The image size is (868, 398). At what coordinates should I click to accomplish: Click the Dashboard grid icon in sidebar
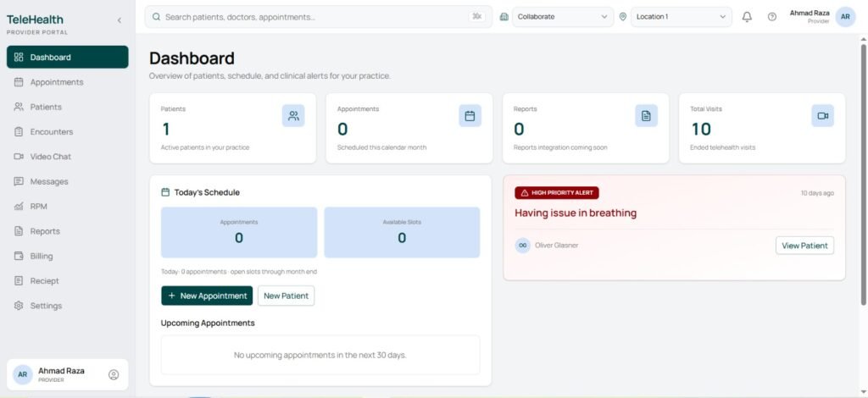19,57
